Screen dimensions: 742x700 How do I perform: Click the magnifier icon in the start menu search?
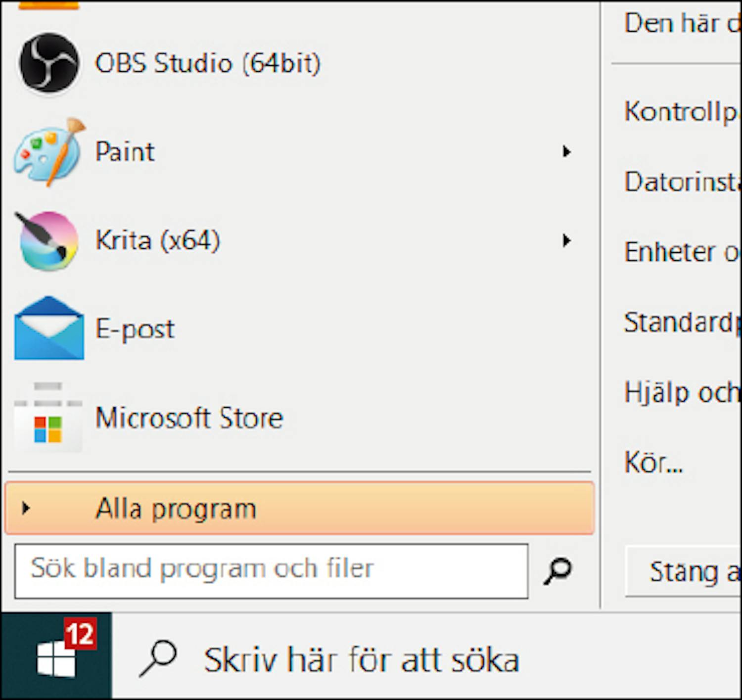[558, 570]
